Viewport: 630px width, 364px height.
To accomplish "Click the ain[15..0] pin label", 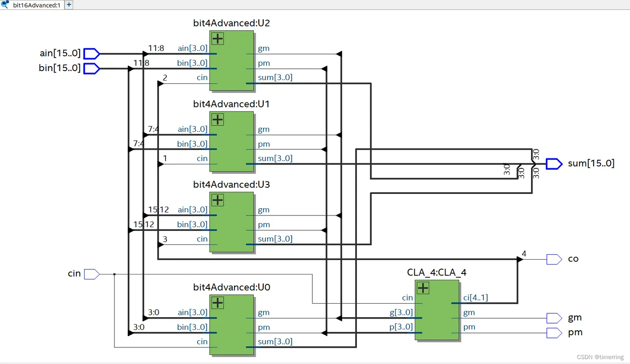I will (60, 53).
